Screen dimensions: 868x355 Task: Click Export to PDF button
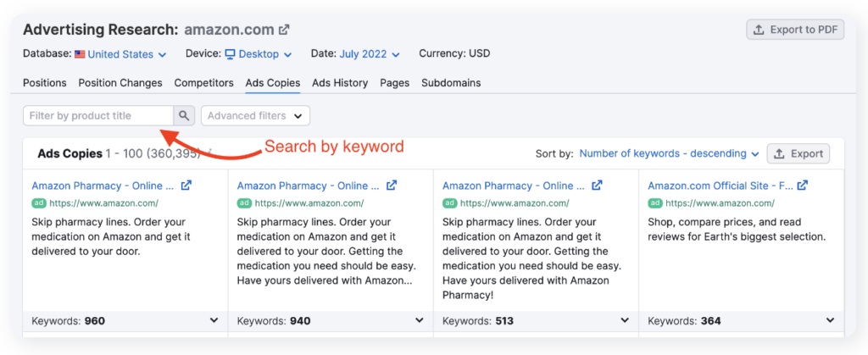pos(795,30)
